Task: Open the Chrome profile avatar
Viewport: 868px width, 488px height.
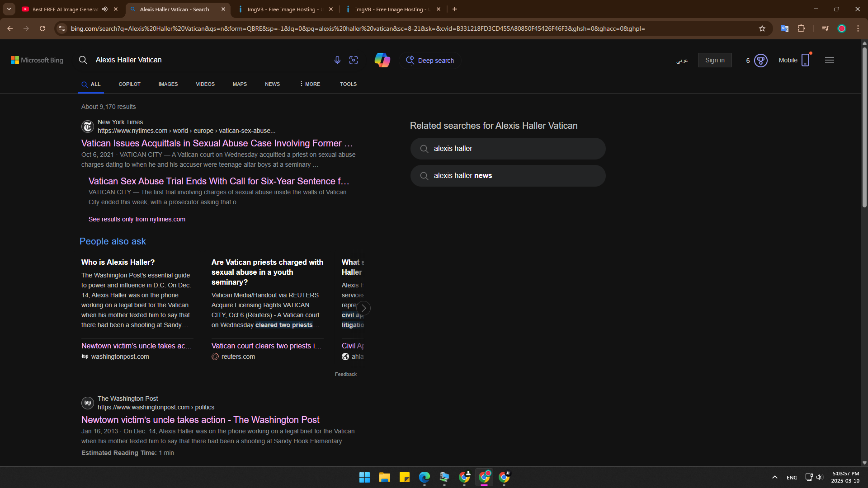Action: [x=842, y=28]
